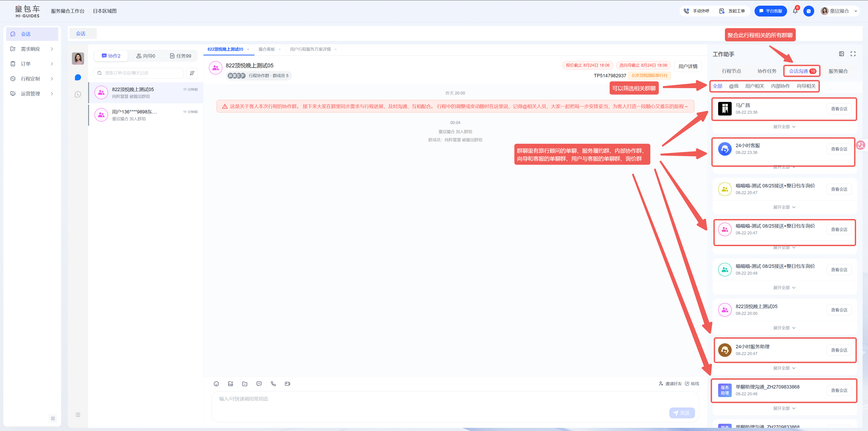Click the user photo atop the narrow rail
Viewport: 868px width, 431px height.
(78, 58)
